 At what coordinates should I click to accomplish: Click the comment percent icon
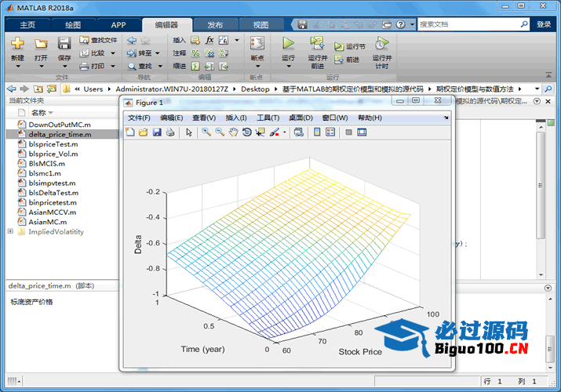[x=195, y=53]
